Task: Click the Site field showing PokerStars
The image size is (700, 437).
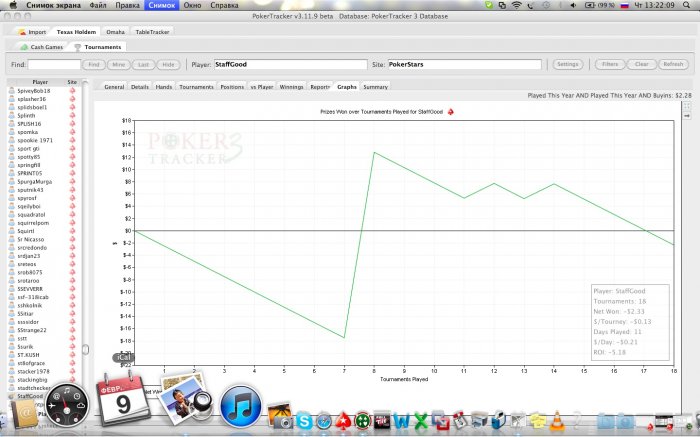Action: pyautogui.click(x=464, y=64)
